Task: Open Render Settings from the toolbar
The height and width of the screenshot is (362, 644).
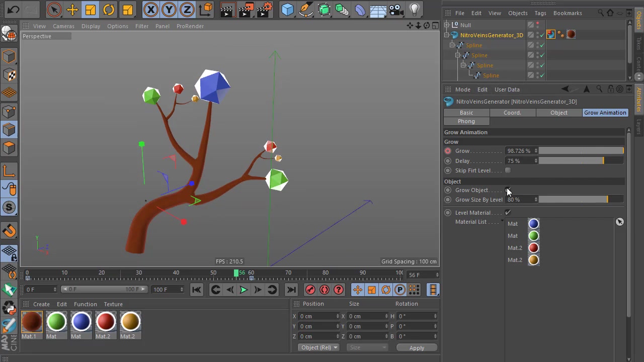Action: (x=265, y=10)
